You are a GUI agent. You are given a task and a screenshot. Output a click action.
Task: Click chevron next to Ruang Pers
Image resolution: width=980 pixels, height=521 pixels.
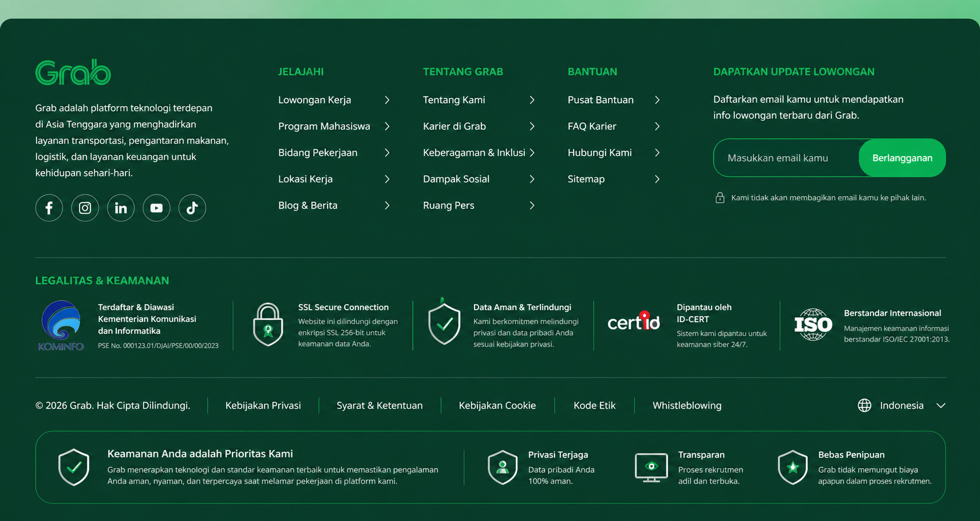pos(532,205)
